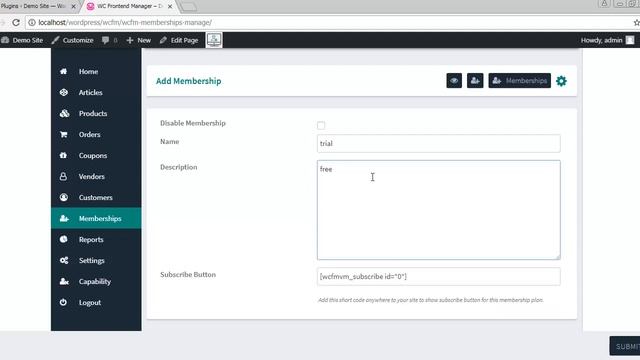This screenshot has height=360, width=640.
Task: Click the browser address bar
Action: point(327,22)
